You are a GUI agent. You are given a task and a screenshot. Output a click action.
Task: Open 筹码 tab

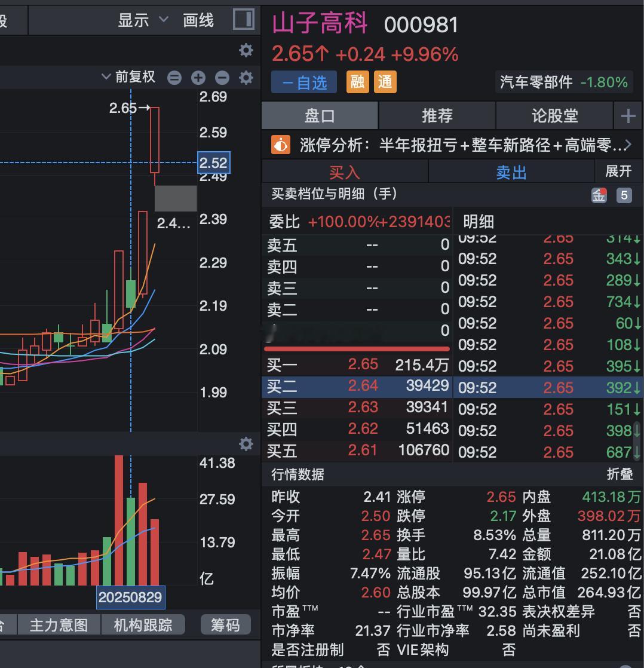(x=225, y=625)
